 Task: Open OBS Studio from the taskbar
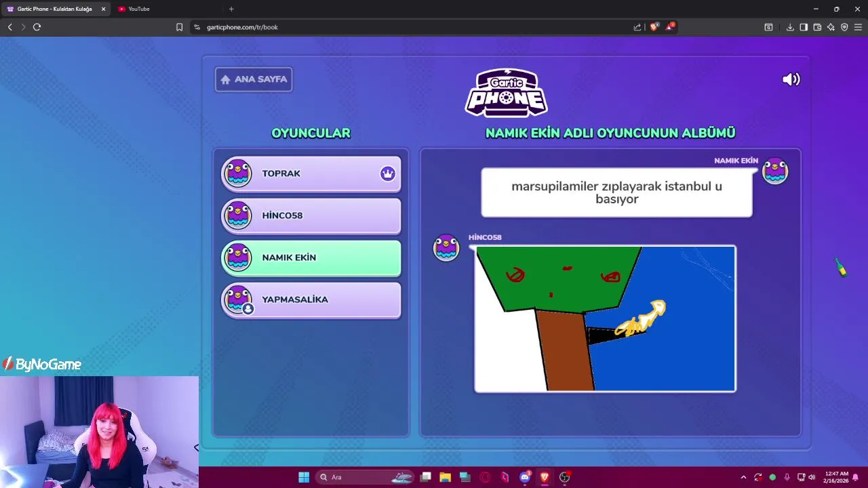pyautogui.click(x=564, y=477)
